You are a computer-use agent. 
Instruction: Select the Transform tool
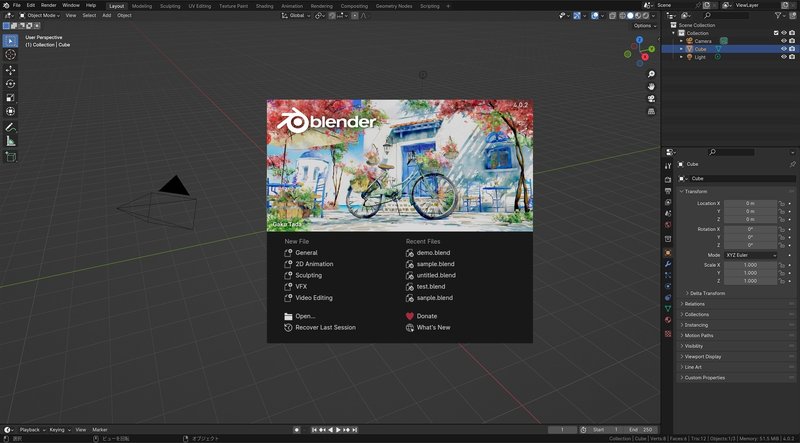(x=10, y=111)
